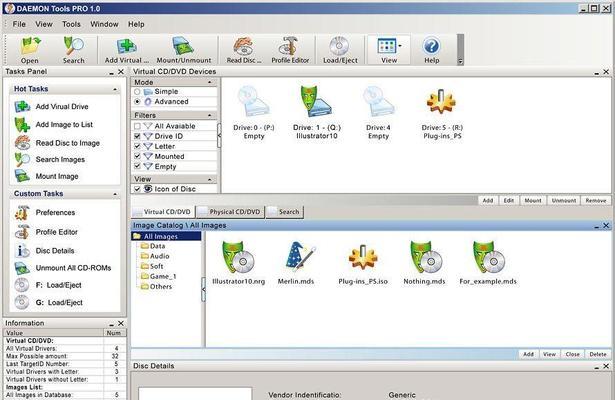Open the Profile Editor from the toolbar
The width and height of the screenshot is (615, 400).
tap(290, 50)
